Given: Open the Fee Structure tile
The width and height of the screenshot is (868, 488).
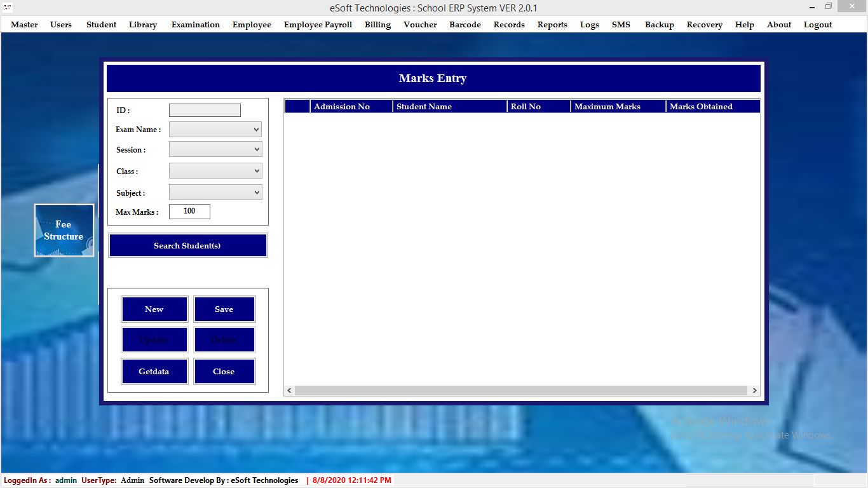Looking at the screenshot, I should (64, 230).
